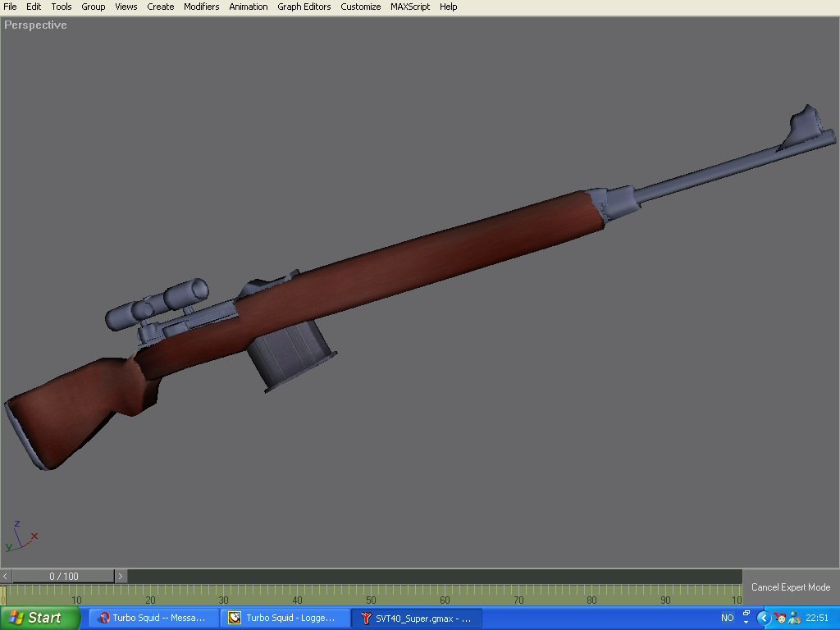
Task: Click the 22:51 clock in the taskbar
Action: click(818, 618)
